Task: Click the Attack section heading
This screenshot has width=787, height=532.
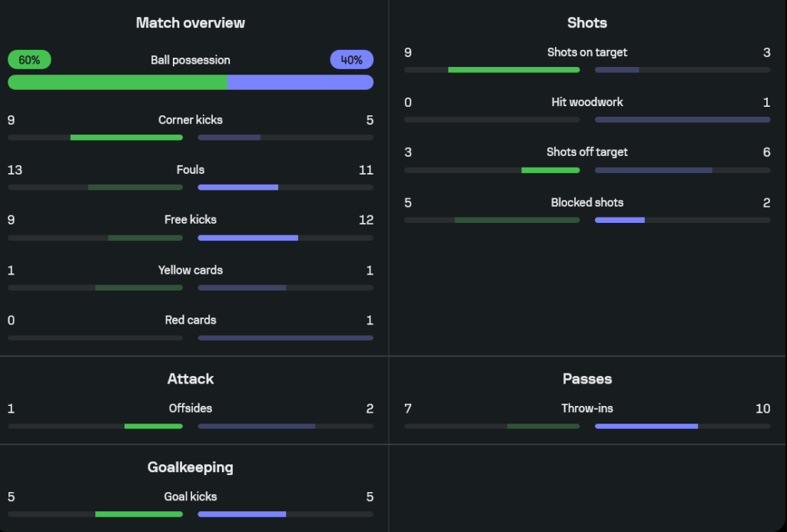Action: click(191, 379)
